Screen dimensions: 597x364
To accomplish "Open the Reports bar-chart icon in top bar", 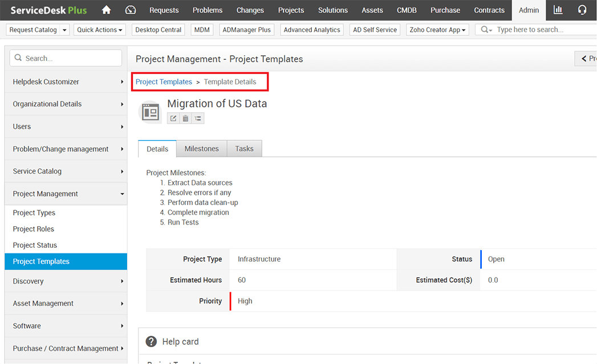I will coord(558,10).
